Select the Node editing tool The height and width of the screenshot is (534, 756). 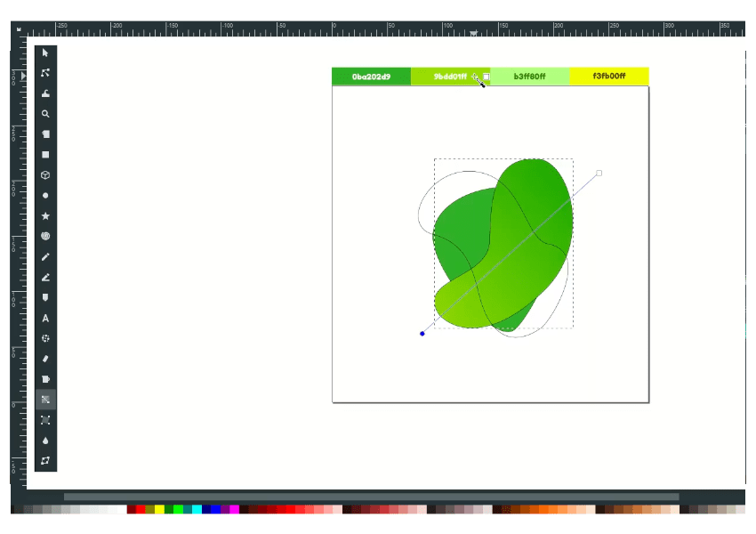pos(45,73)
